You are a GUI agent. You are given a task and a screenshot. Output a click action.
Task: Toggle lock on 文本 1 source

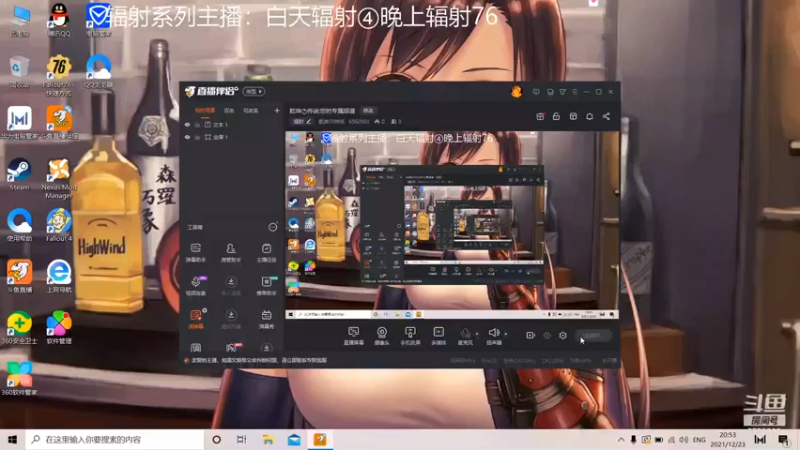coord(197,124)
